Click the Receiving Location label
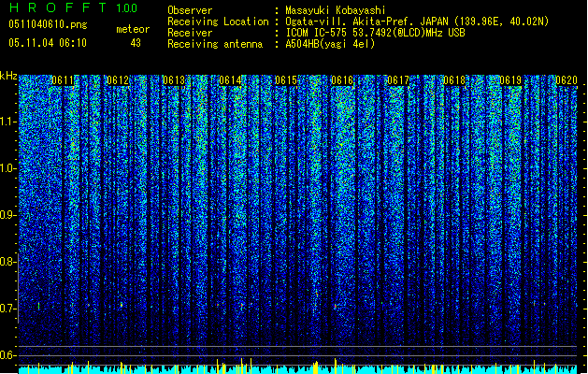 click(x=218, y=22)
